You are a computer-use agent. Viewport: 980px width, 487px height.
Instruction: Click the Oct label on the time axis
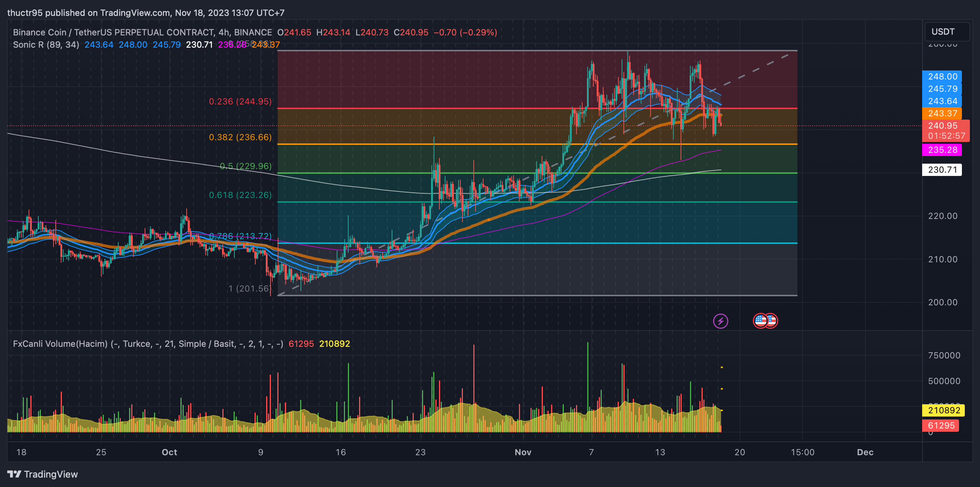click(169, 452)
